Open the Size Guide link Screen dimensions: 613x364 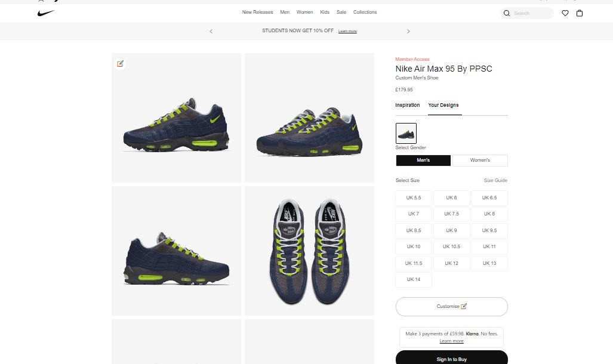click(495, 180)
